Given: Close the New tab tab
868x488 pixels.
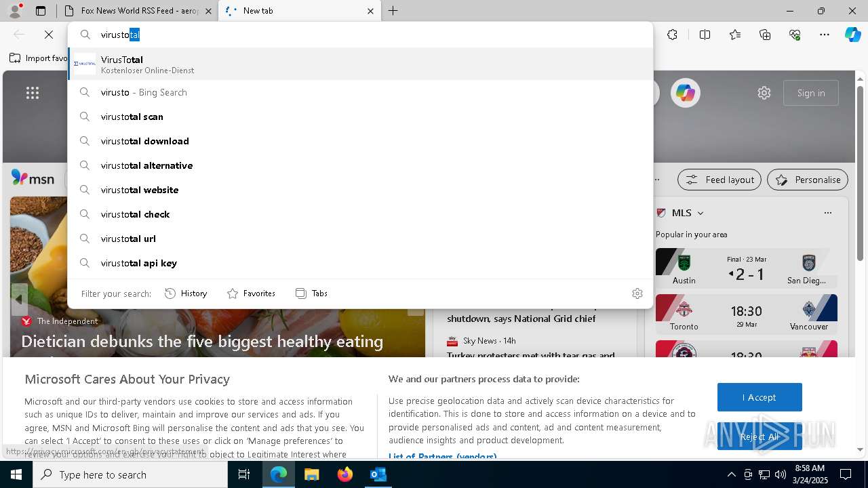Looking at the screenshot, I should pyautogui.click(x=370, y=11).
